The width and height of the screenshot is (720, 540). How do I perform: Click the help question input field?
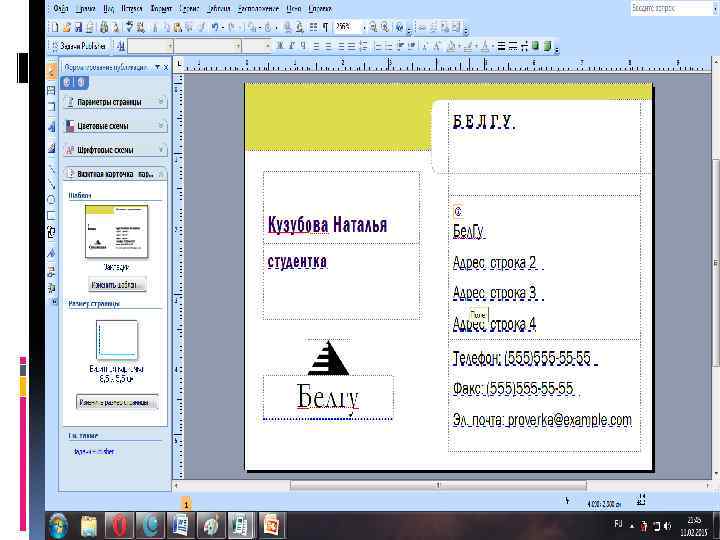click(x=670, y=8)
